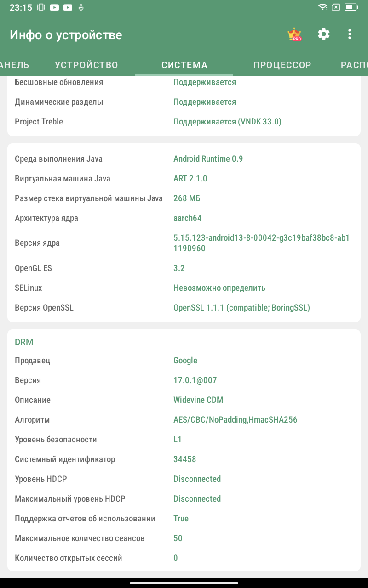
Task: Tap the battery status icon
Action: click(x=351, y=7)
